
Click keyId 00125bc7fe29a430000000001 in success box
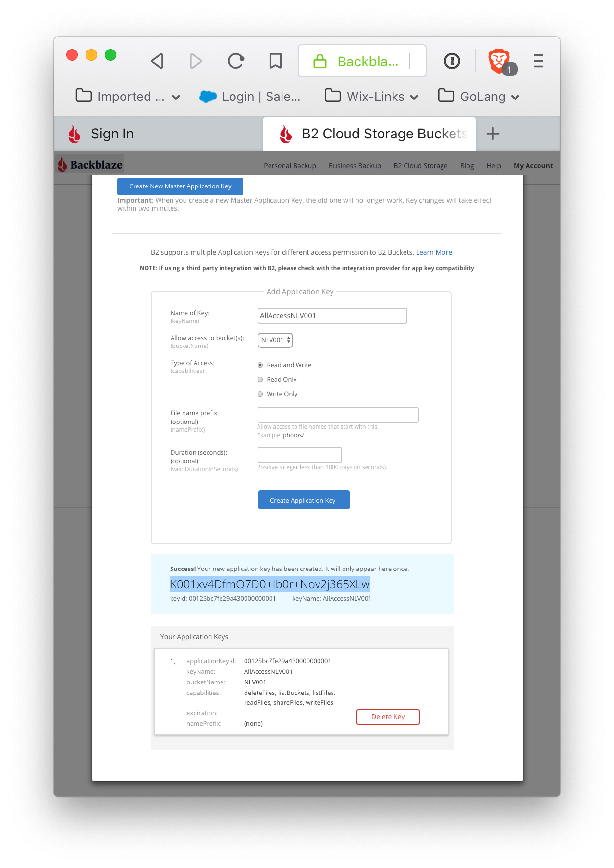(x=223, y=599)
